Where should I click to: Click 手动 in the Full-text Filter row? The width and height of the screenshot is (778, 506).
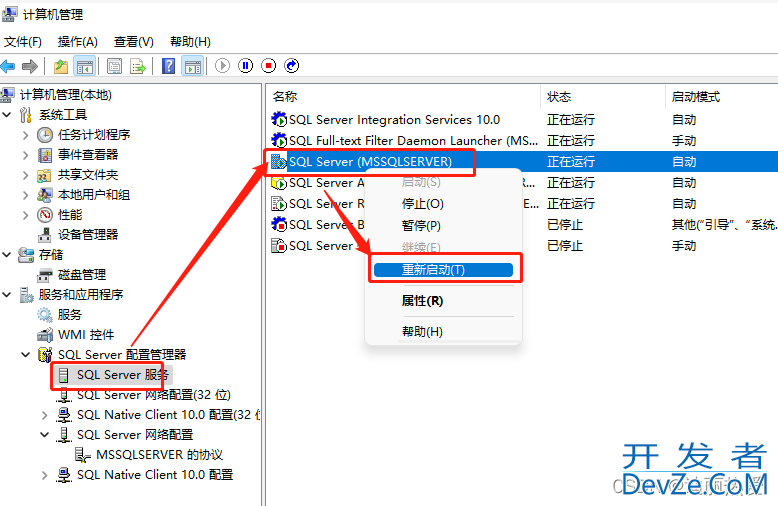(684, 141)
